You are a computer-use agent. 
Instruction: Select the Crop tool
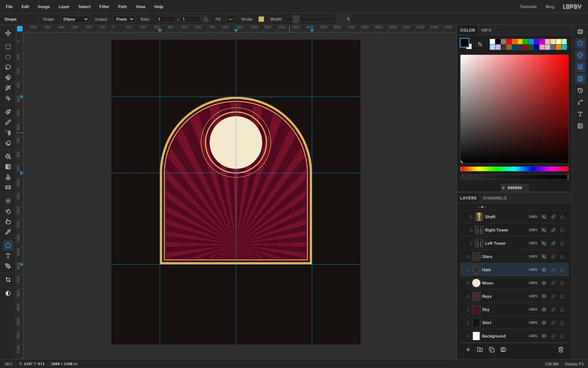click(x=8, y=280)
